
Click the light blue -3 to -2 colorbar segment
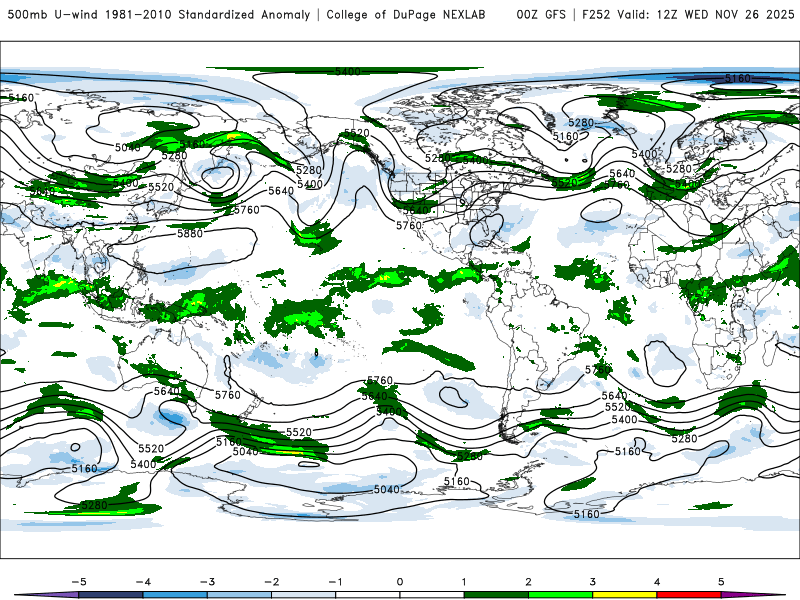pyautogui.click(x=239, y=595)
